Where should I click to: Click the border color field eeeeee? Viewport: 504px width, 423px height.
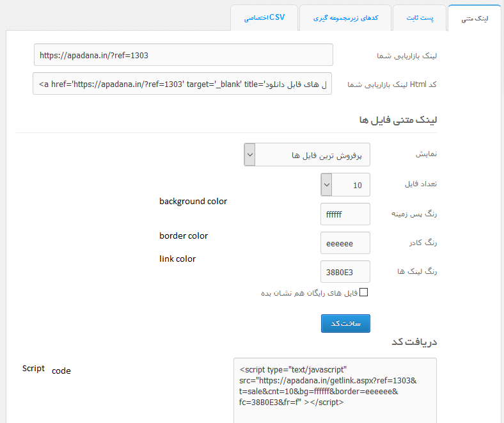[345, 243]
